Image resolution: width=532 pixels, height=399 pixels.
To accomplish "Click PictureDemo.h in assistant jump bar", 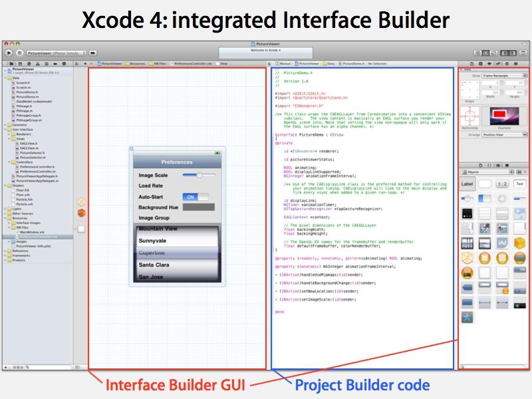I will 351,64.
